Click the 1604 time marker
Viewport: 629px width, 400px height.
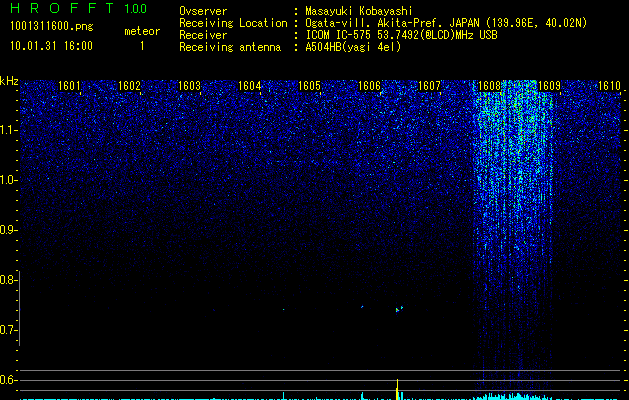[x=249, y=86]
